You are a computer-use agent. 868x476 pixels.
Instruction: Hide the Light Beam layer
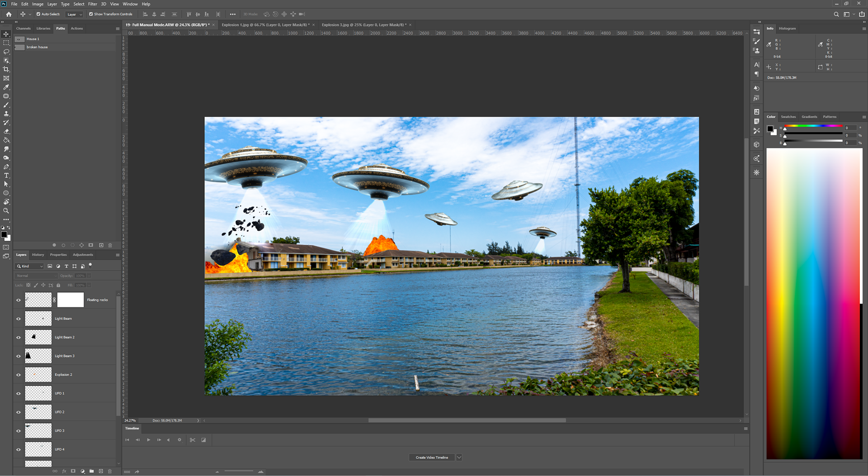(19, 319)
